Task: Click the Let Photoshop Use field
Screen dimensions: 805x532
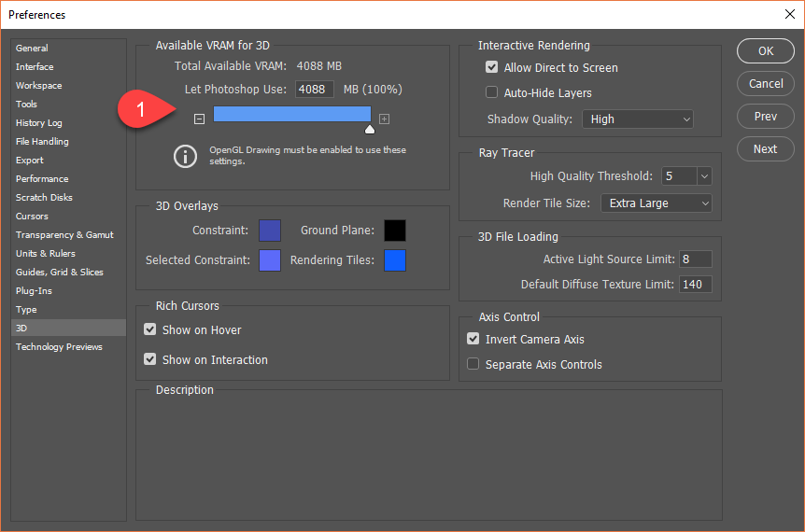Action: point(315,90)
